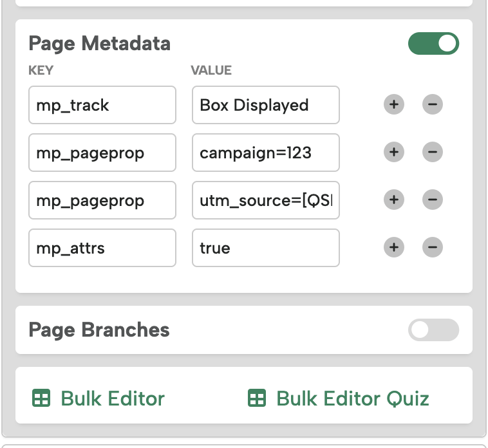Click the mp_track key field
The height and width of the screenshot is (448, 488).
102,105
